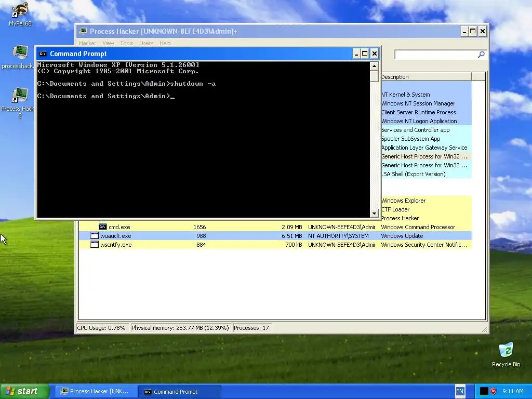Click the Command Prompt scrollbar thumb
This screenshot has width=532, height=399.
click(x=374, y=76)
